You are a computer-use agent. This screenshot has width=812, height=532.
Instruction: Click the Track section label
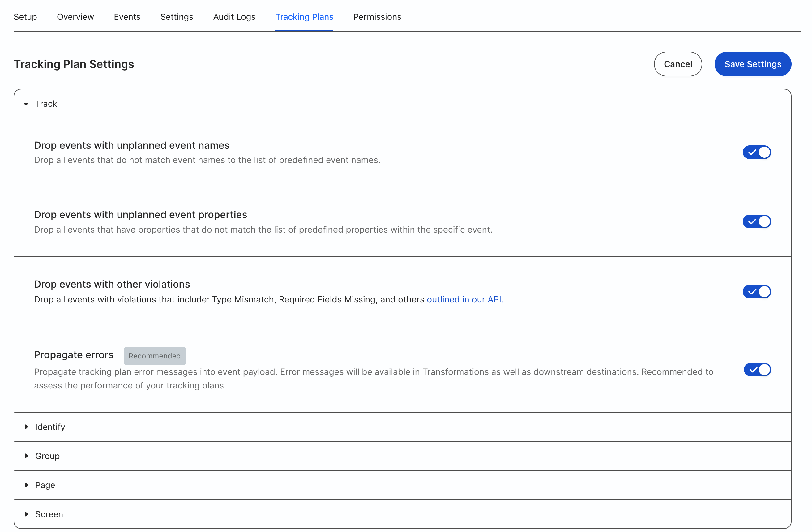[46, 104]
